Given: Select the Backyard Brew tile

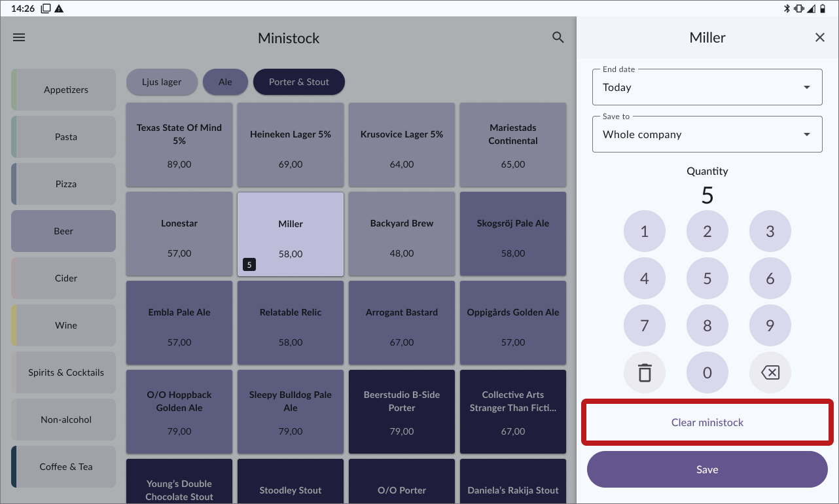Looking at the screenshot, I should (x=402, y=234).
